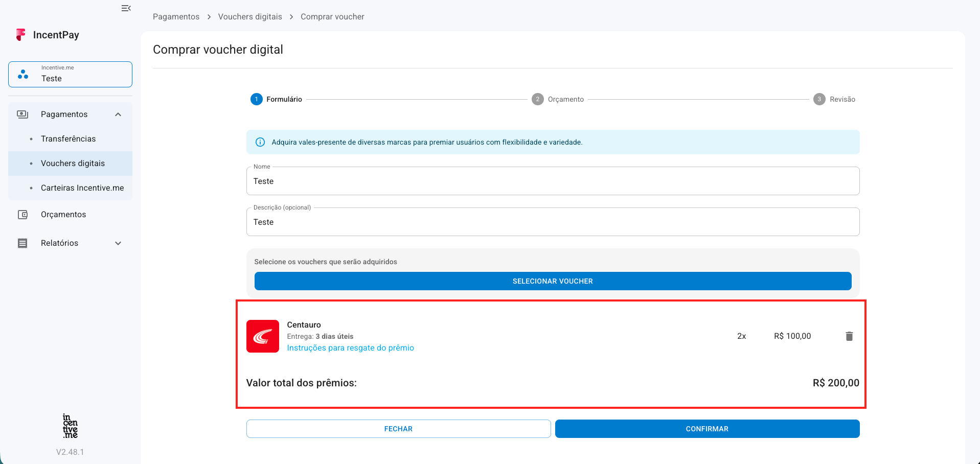The image size is (980, 464).
Task: Click Comprar voucher breadcrumb
Action: 332,17
